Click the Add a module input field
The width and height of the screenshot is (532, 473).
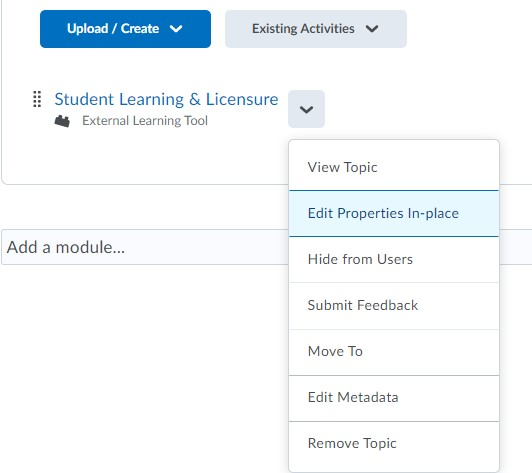145,247
